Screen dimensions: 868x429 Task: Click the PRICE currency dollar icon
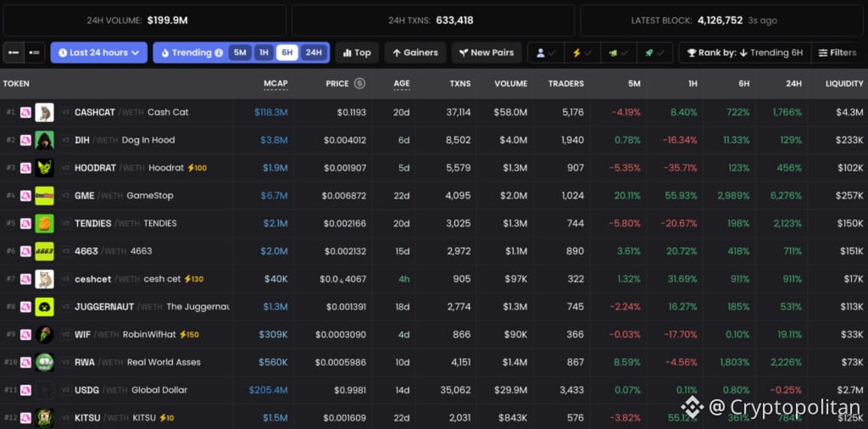[x=359, y=84]
